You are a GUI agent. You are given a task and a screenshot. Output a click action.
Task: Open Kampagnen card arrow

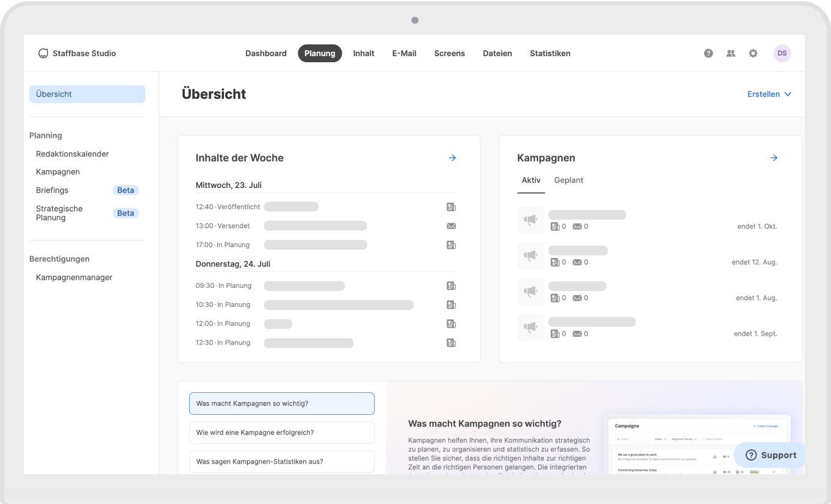(774, 157)
